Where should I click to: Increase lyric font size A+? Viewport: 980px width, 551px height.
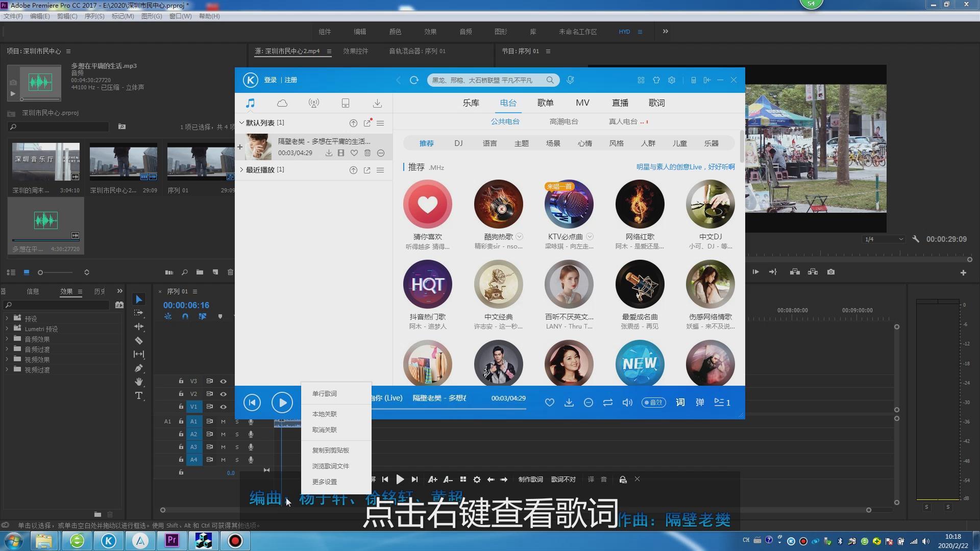coord(432,480)
